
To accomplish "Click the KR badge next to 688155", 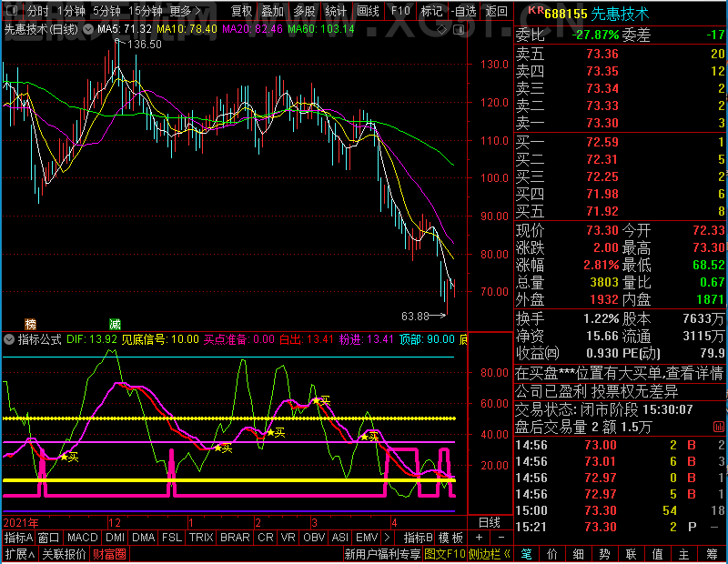I will tap(535, 10).
